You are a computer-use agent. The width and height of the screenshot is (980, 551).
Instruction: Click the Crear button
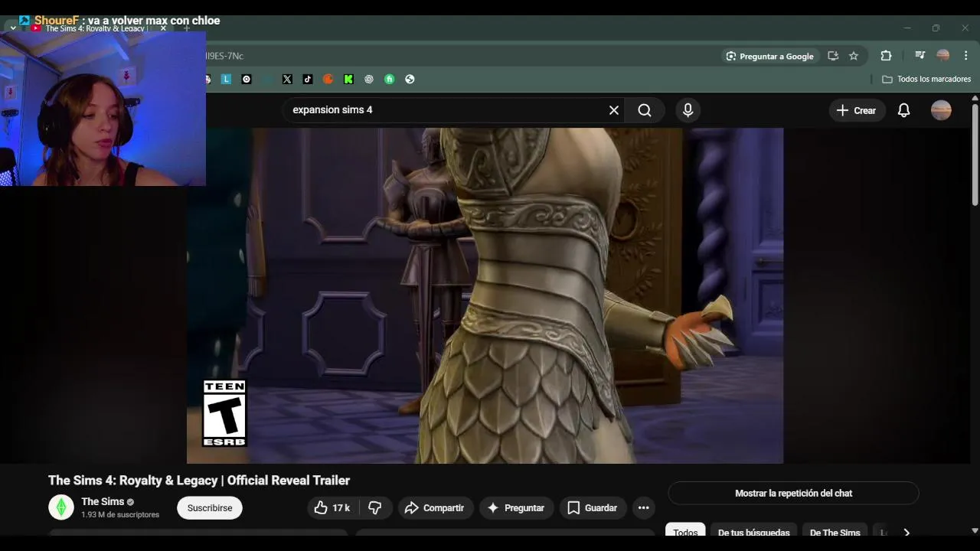[x=857, y=110]
